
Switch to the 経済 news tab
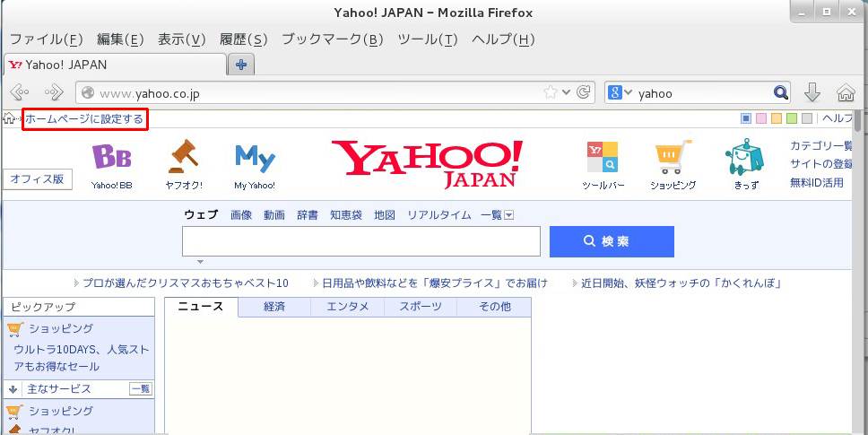274,307
